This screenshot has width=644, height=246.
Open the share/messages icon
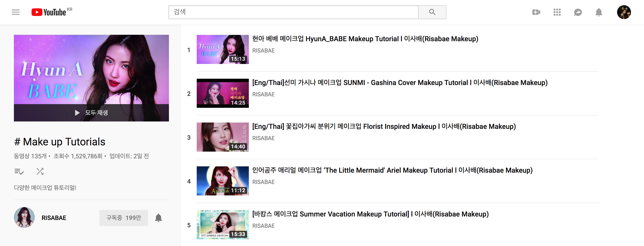578,12
